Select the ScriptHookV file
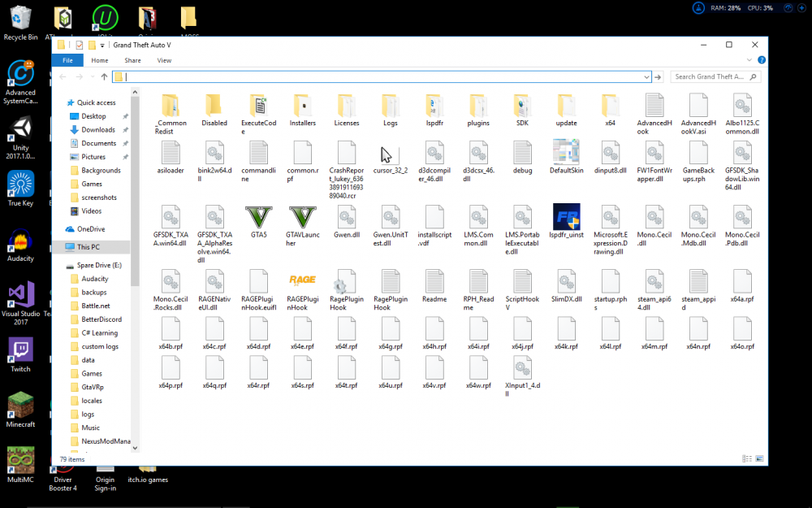The image size is (812, 508). [522, 281]
